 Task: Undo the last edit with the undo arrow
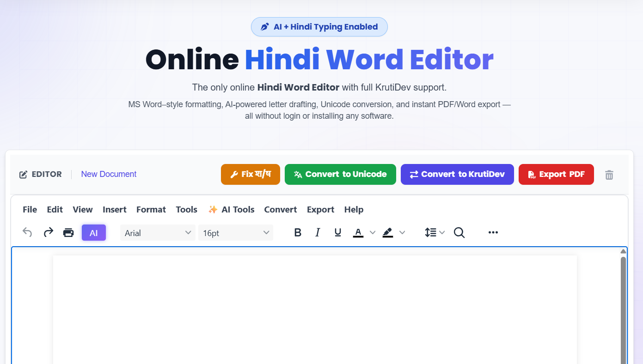pyautogui.click(x=28, y=232)
